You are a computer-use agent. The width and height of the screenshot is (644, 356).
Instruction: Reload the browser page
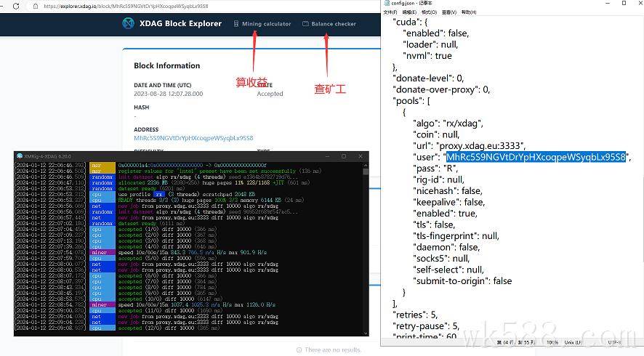(x=16, y=6)
